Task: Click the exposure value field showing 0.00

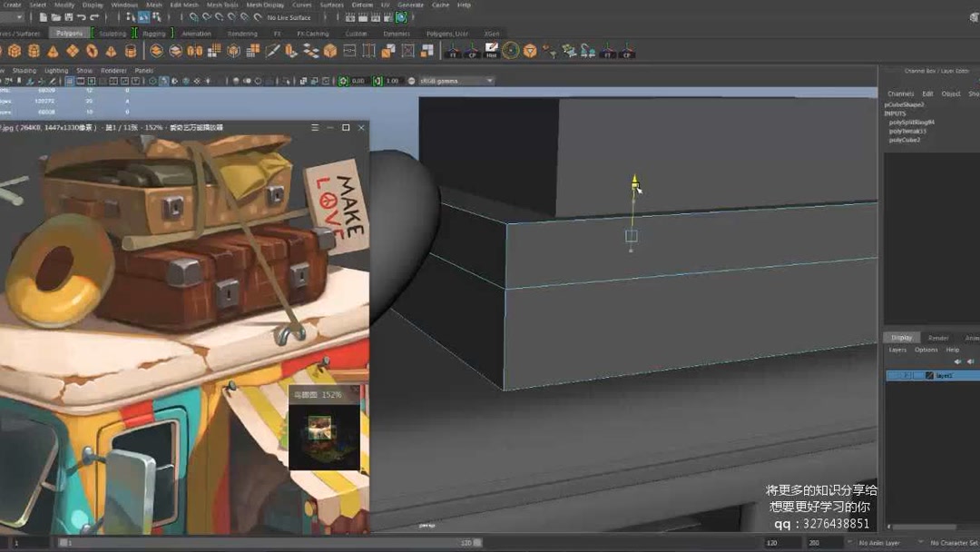Action: (361, 80)
